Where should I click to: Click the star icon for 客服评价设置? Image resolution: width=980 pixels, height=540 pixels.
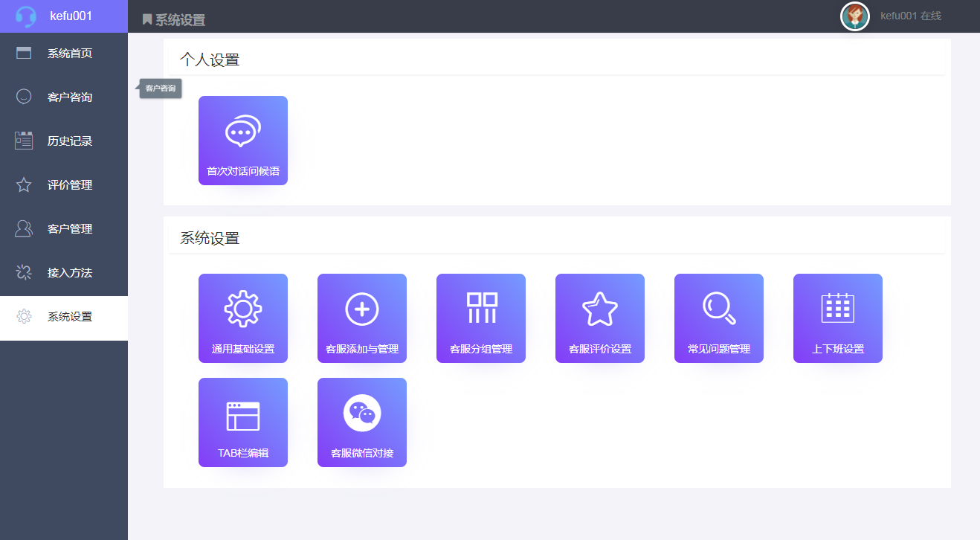600,309
